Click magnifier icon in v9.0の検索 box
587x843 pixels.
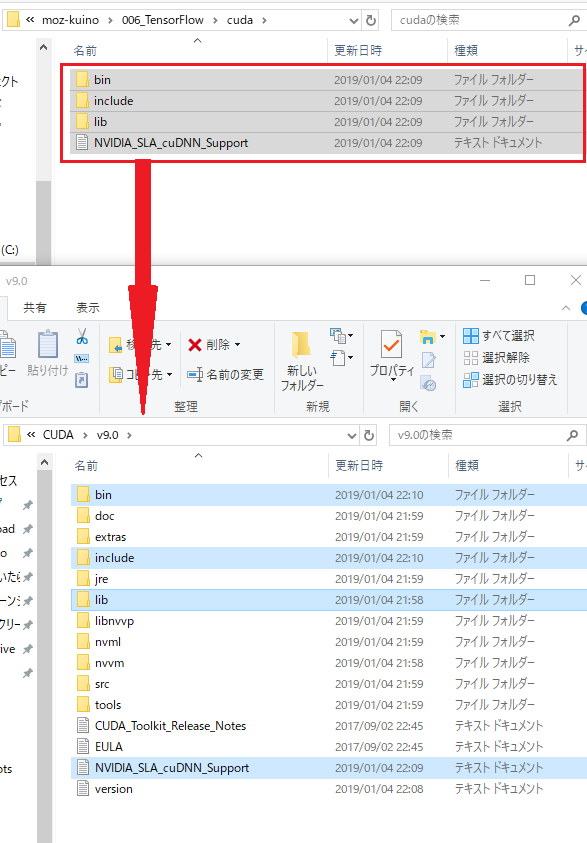click(x=572, y=435)
